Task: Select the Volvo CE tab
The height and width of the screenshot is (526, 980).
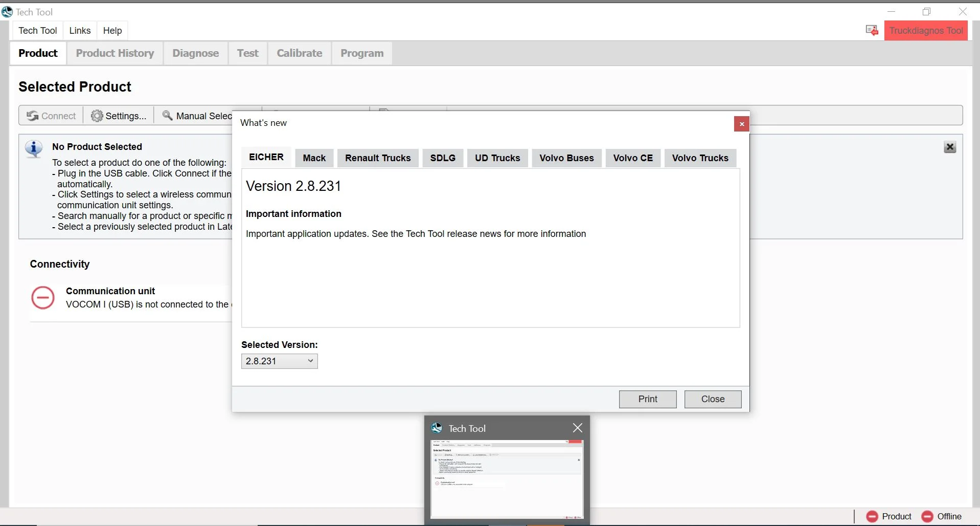Action: 633,158
